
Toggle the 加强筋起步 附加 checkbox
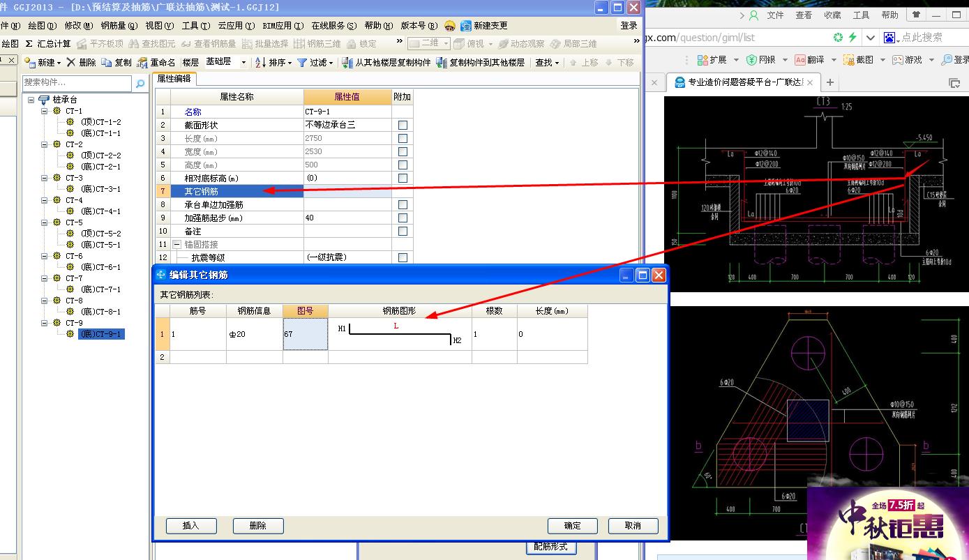tap(403, 218)
